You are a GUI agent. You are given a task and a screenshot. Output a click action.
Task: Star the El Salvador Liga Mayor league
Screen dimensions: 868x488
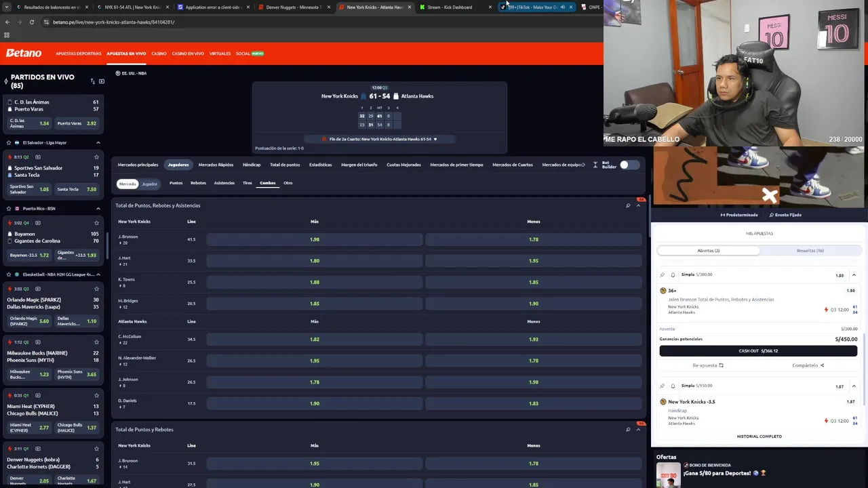pyautogui.click(x=8, y=143)
